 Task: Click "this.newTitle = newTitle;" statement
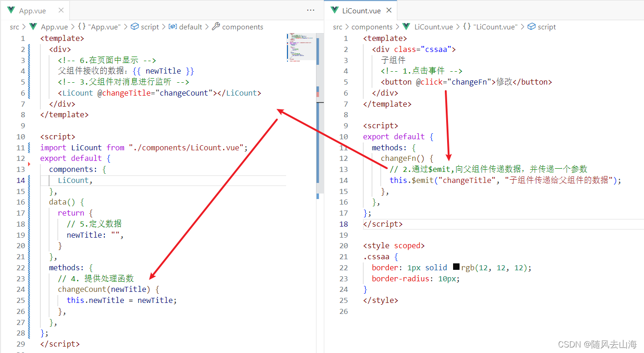point(122,300)
